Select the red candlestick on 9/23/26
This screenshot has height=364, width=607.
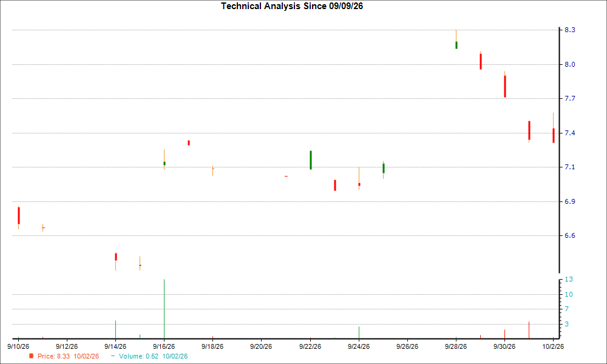coord(335,185)
